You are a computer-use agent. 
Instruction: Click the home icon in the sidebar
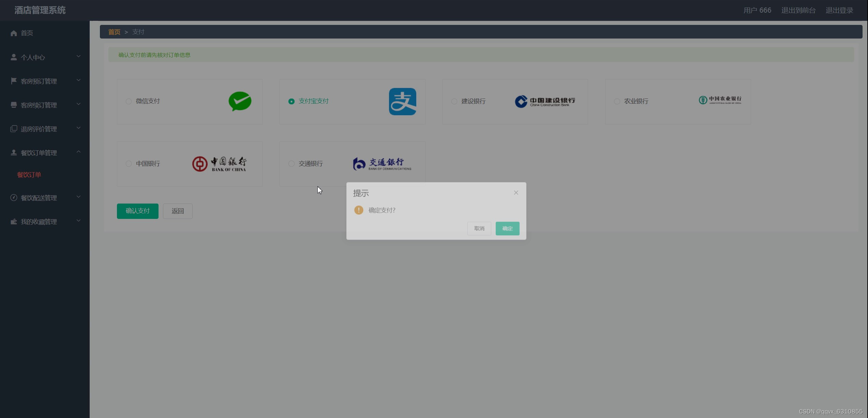coord(14,33)
